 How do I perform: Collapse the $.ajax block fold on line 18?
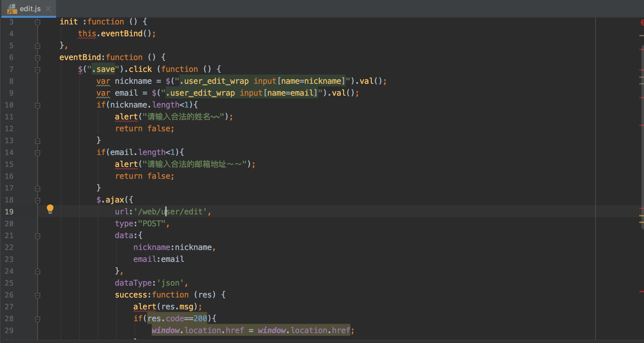click(38, 200)
